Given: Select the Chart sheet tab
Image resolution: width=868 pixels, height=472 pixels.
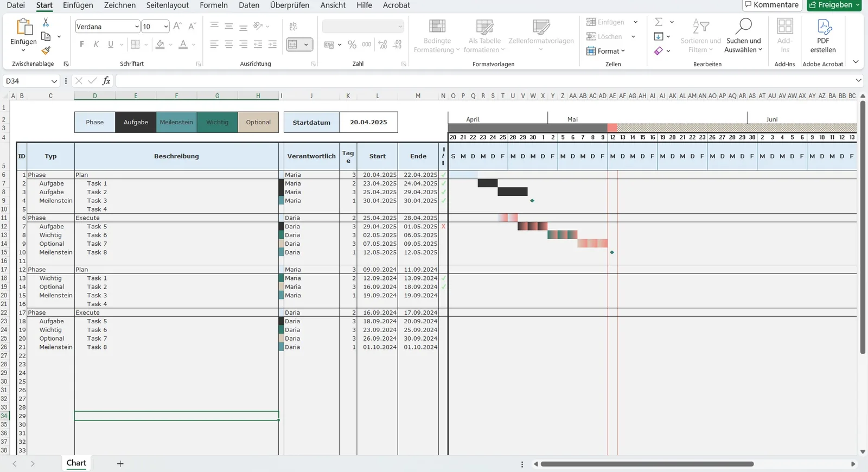Looking at the screenshot, I should [76, 463].
